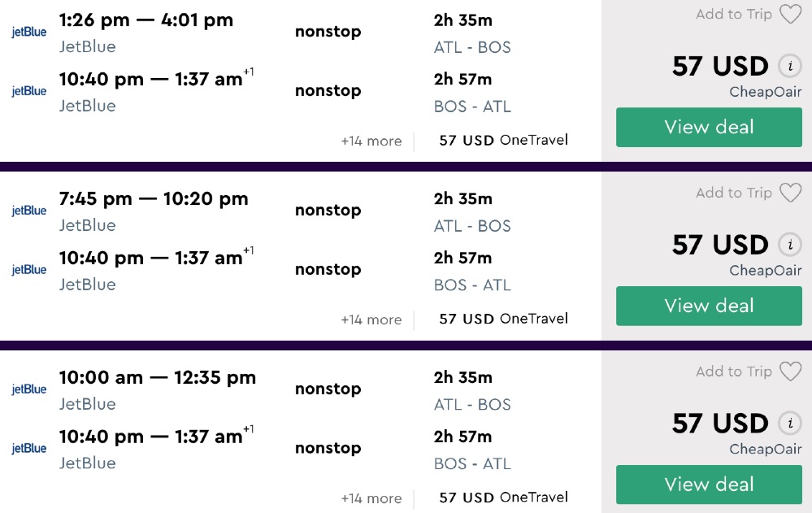Save the 7:45 pm flight via heart icon
The width and height of the screenshot is (812, 513).
[x=790, y=193]
